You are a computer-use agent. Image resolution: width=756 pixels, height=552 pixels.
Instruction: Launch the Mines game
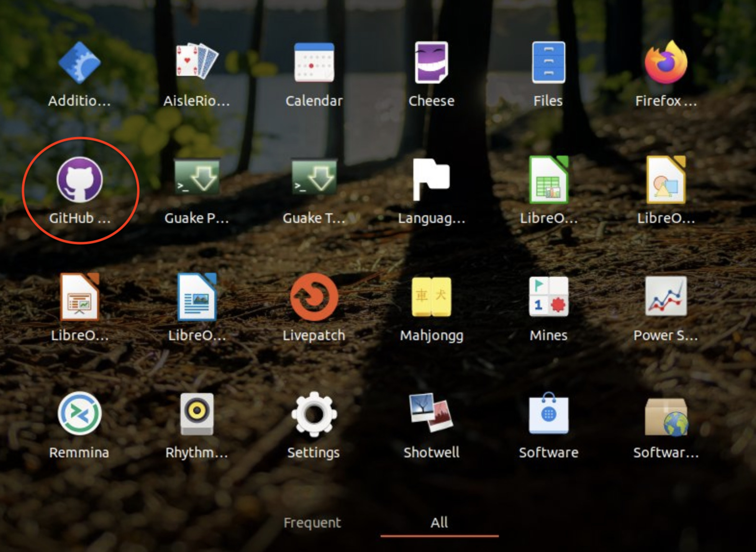click(x=548, y=297)
